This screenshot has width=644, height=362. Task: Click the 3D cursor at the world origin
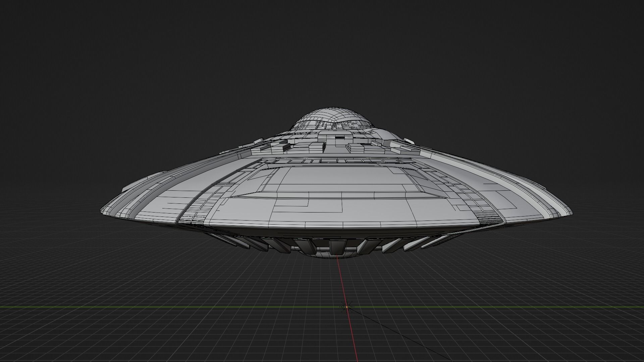tap(346, 307)
